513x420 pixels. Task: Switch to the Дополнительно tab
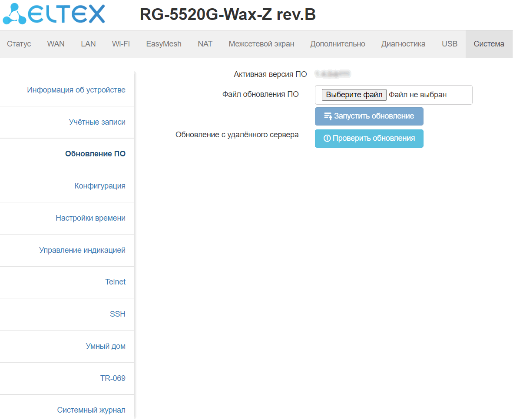pos(338,44)
